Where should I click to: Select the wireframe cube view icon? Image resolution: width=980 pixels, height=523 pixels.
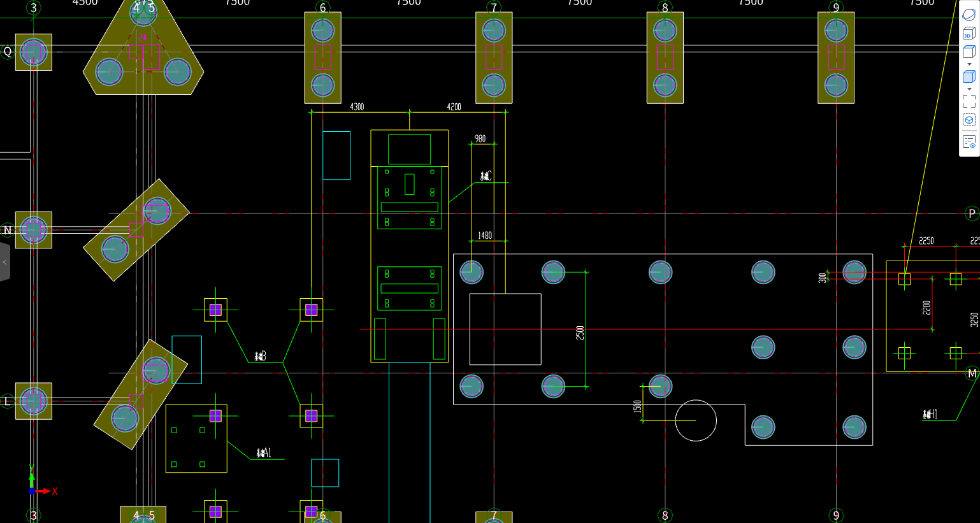click(x=969, y=52)
